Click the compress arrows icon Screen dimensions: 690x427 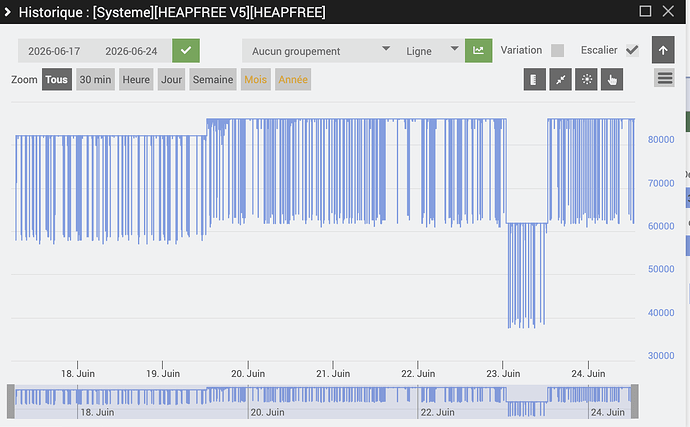coord(561,80)
